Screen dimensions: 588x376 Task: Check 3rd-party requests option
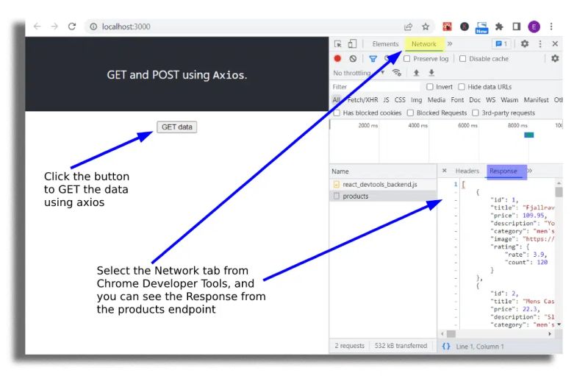pos(476,113)
